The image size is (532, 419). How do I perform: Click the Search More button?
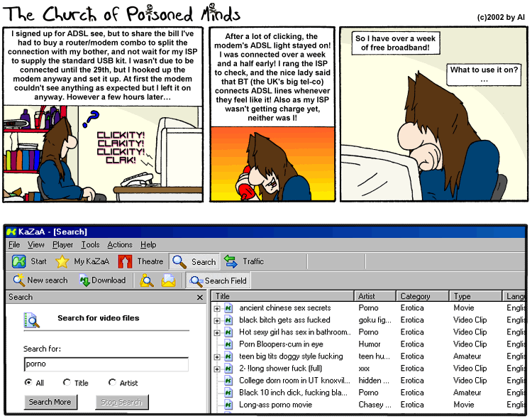click(x=50, y=402)
